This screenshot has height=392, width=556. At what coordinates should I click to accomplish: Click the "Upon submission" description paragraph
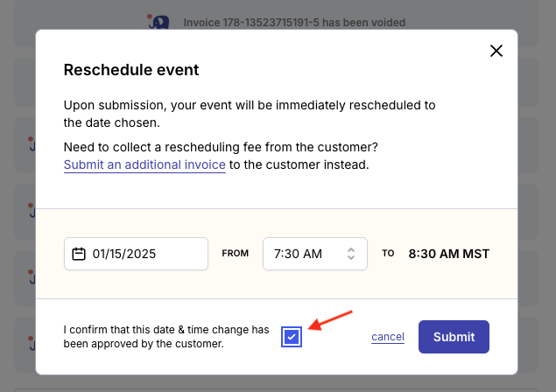250,114
